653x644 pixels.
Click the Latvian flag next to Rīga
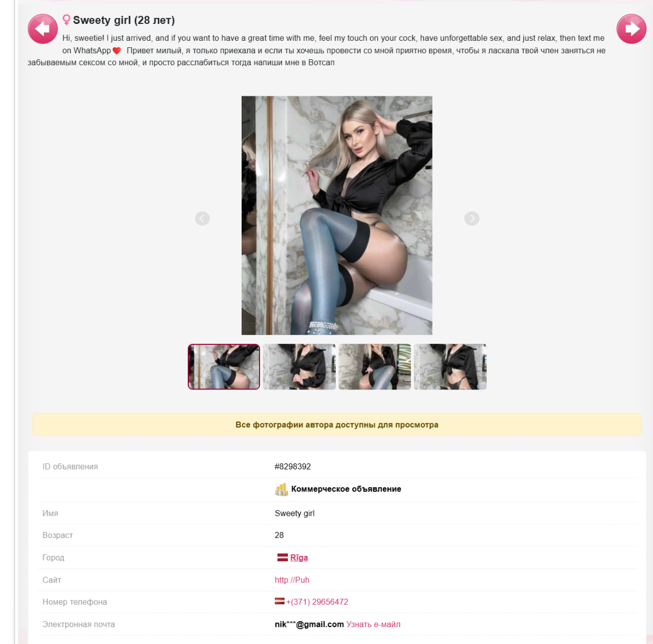(x=282, y=558)
